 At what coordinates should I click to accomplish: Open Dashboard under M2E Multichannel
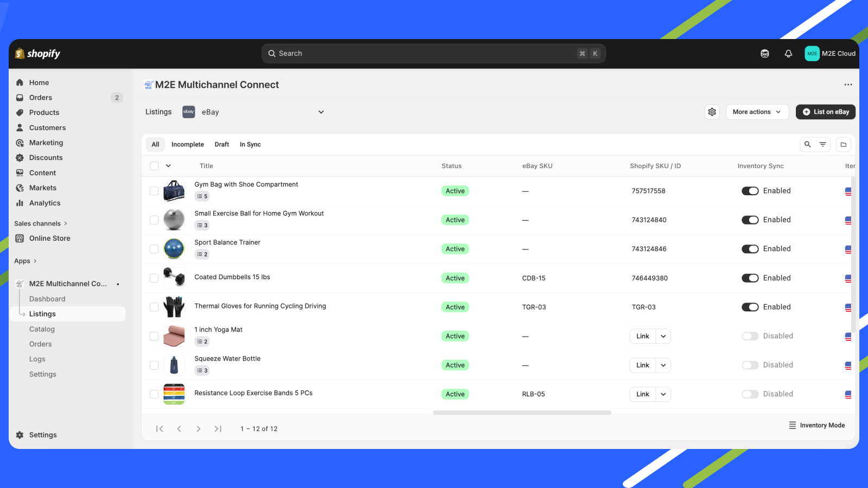point(47,299)
